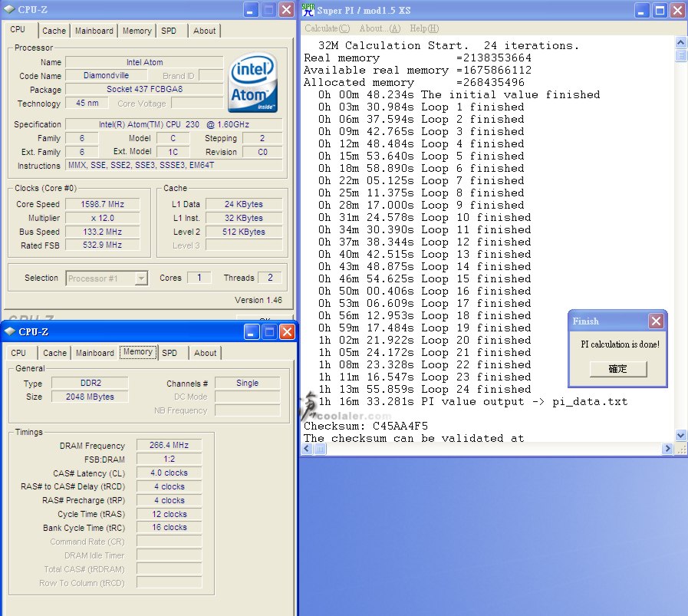Click the 12 clocks tRAS value
The height and width of the screenshot is (616, 688).
(169, 514)
